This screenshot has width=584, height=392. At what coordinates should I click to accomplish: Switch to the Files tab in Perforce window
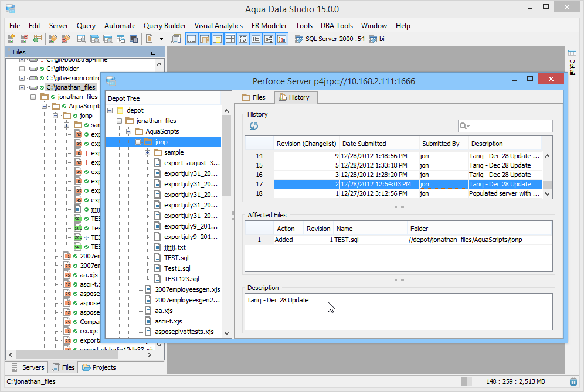(254, 97)
